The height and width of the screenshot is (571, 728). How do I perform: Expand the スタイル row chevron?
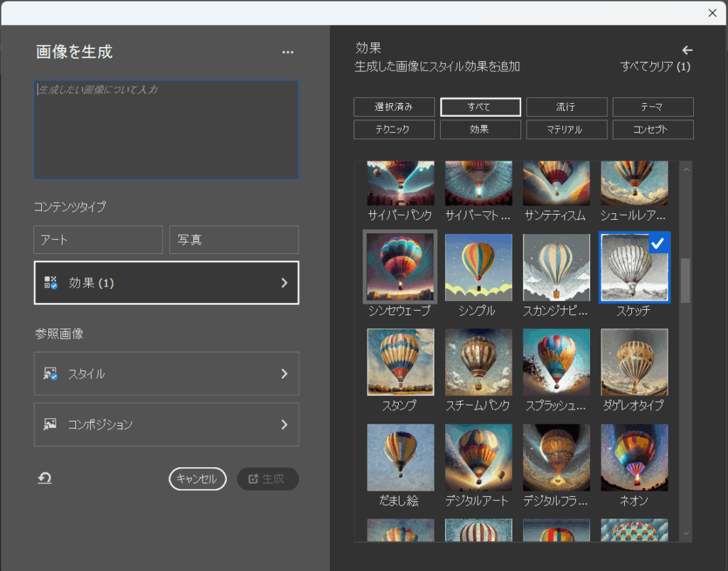(284, 374)
